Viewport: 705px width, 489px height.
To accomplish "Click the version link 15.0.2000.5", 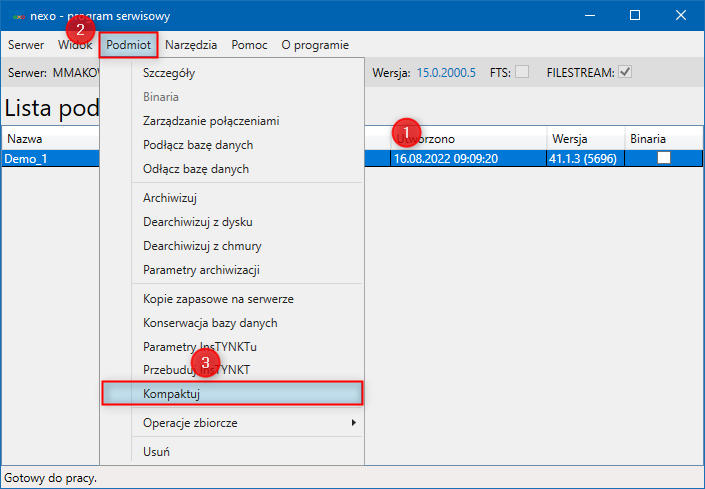I will click(446, 73).
